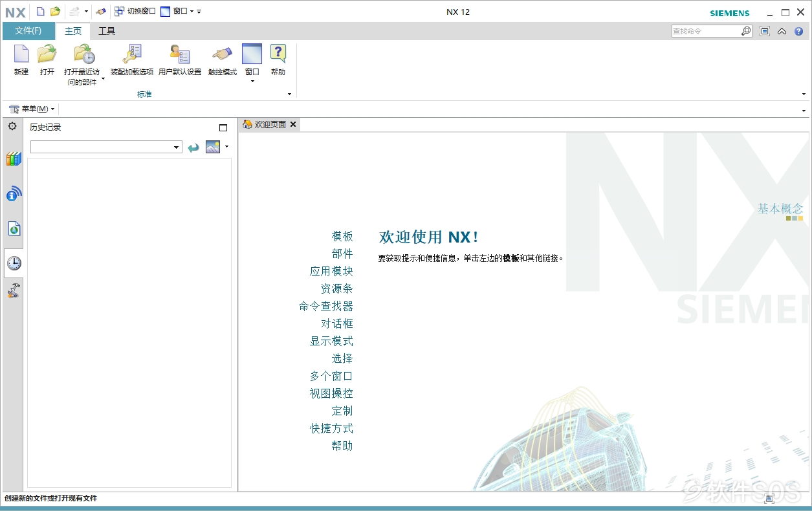Click the magnifier search icon in command finder
The image size is (812, 511).
coord(746,31)
